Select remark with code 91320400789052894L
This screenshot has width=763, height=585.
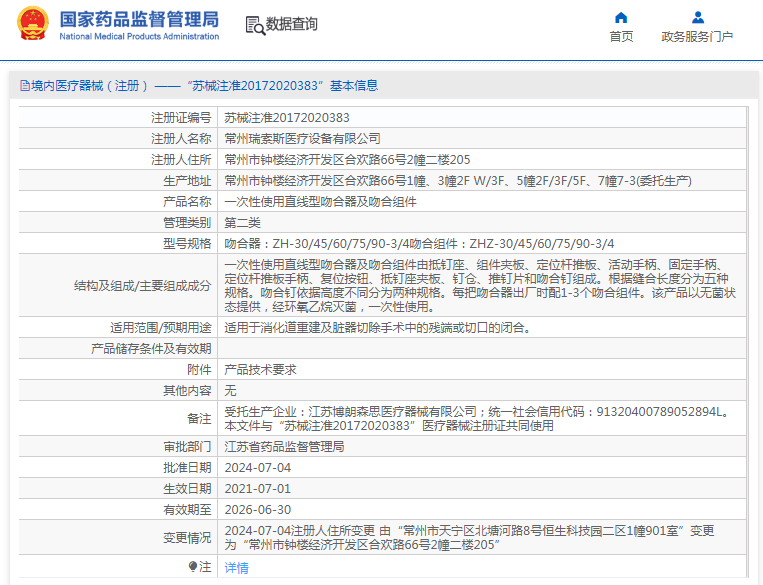tap(479, 419)
